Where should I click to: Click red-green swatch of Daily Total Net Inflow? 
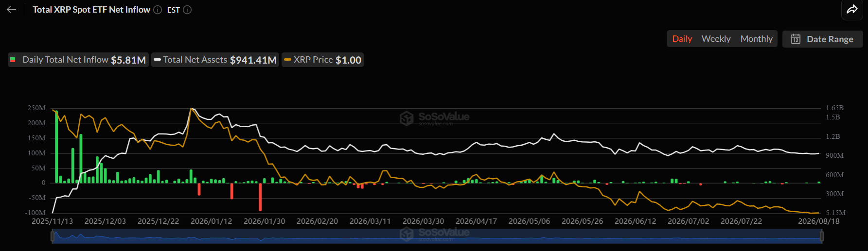point(13,60)
